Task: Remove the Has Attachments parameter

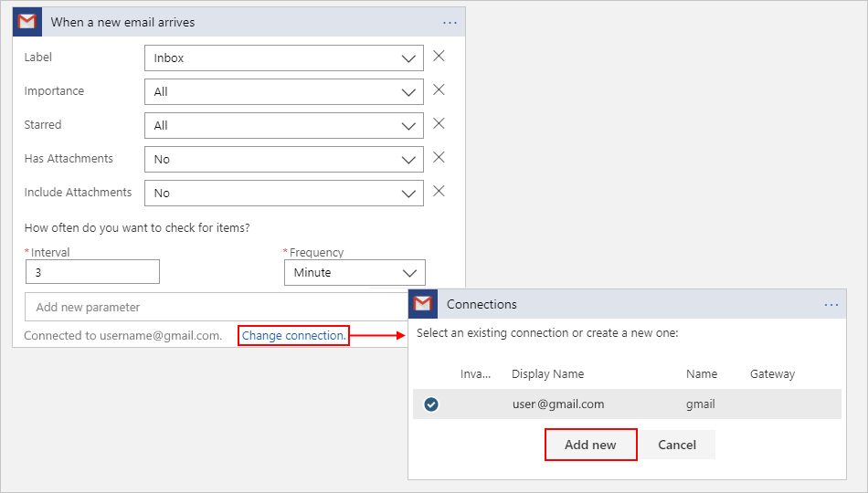Action: (x=439, y=157)
